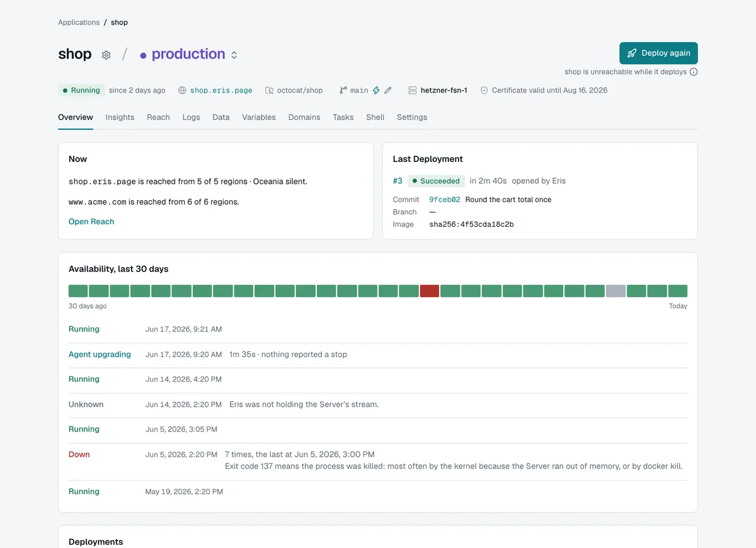Click the lightning bolt auto-deploy icon
756x548 pixels.
tap(376, 90)
